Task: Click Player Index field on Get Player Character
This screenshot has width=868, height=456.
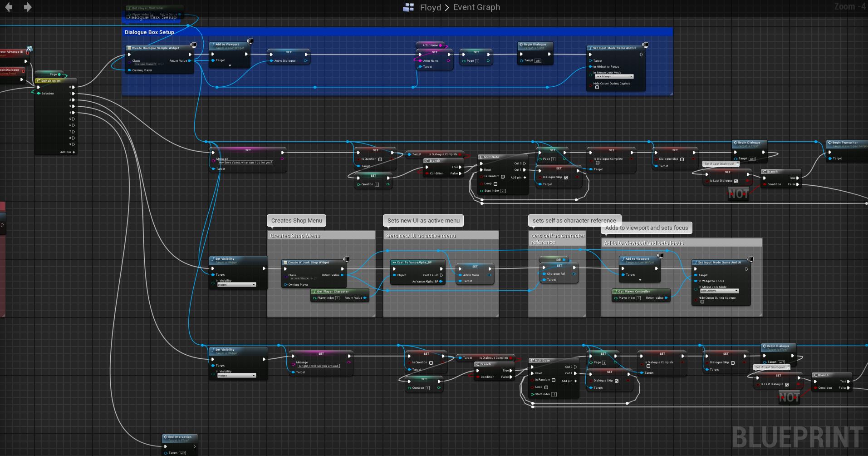Action: (337, 298)
